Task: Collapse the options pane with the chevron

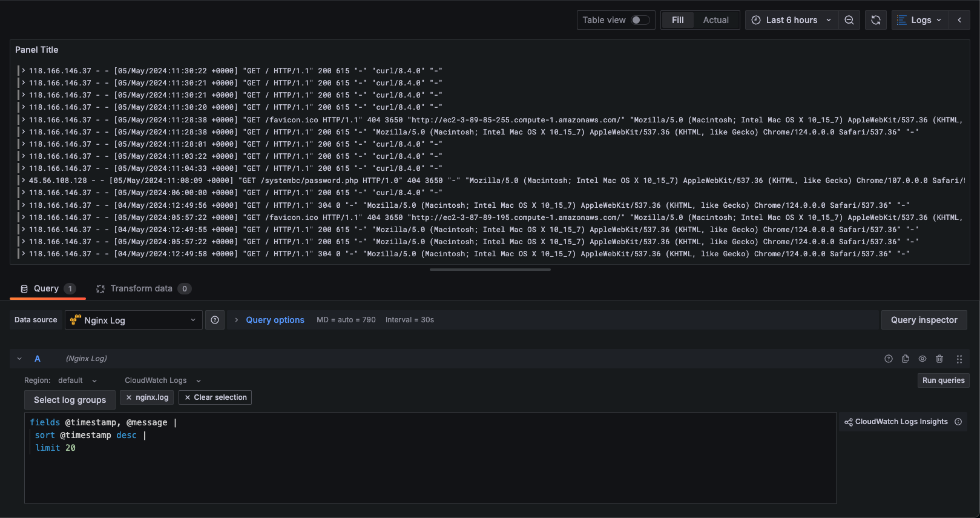Action: pos(959,20)
